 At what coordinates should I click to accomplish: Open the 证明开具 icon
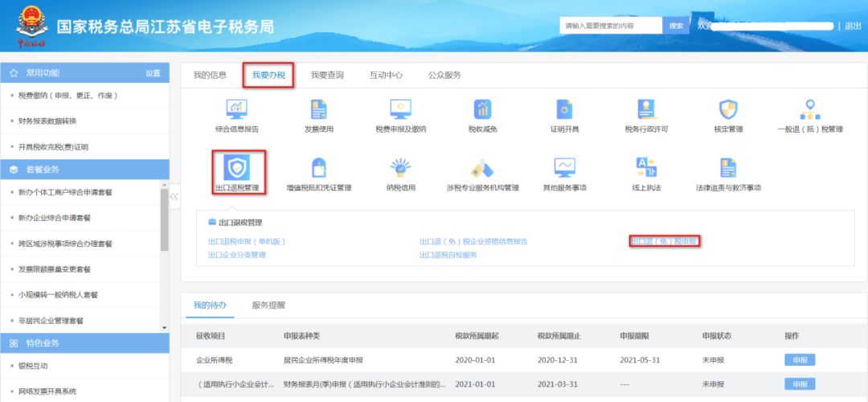(564, 109)
